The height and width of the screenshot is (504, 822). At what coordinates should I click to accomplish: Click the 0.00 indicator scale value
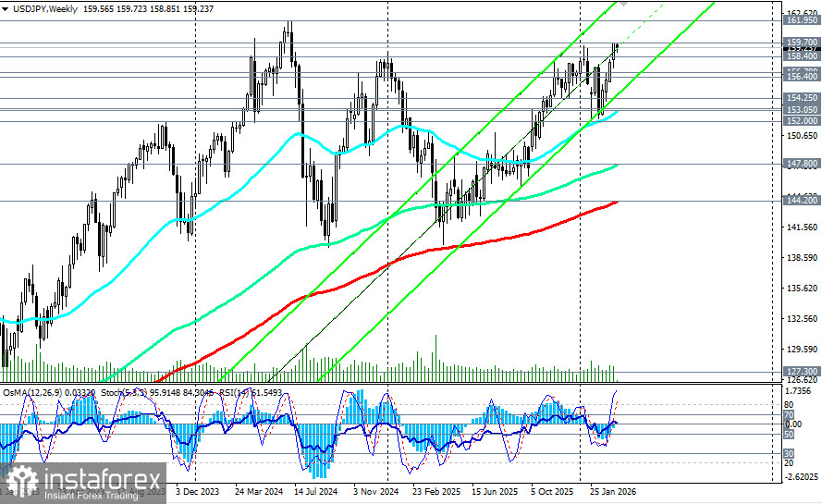click(792, 424)
